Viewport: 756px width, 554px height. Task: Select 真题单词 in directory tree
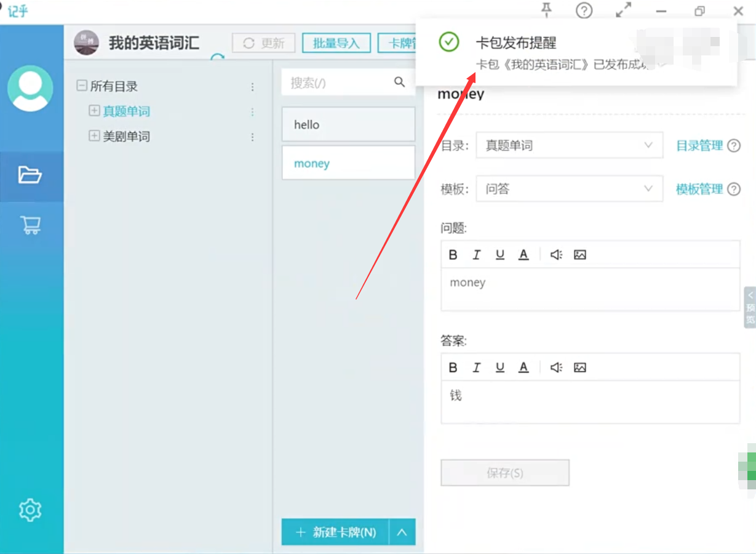(x=127, y=111)
